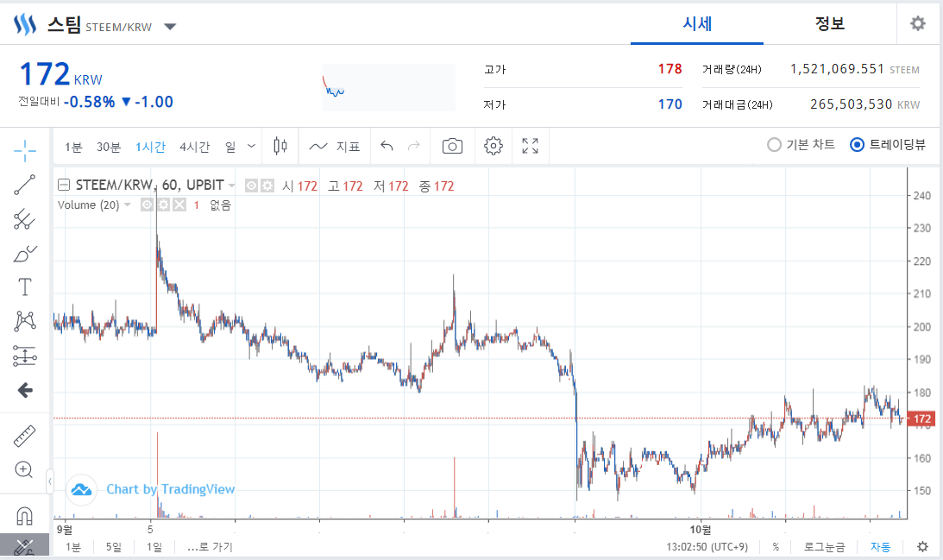The image size is (943, 560).
Task: Switch to the 정보 tab
Action: 830,23
